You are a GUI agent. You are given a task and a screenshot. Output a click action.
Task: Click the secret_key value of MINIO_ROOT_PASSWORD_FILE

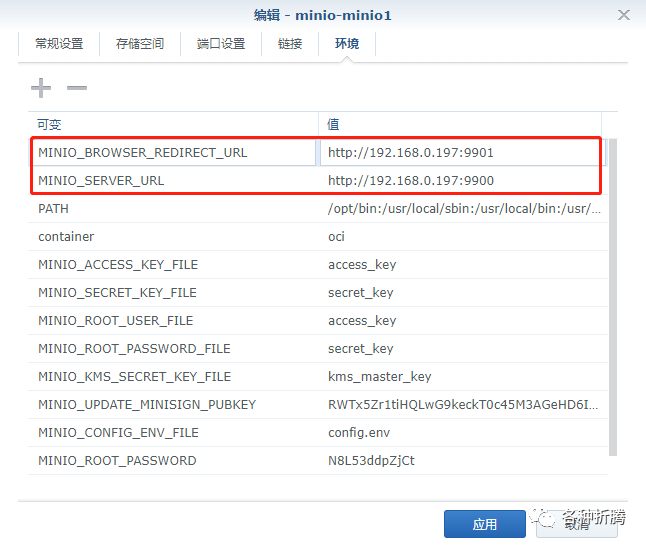(x=360, y=349)
